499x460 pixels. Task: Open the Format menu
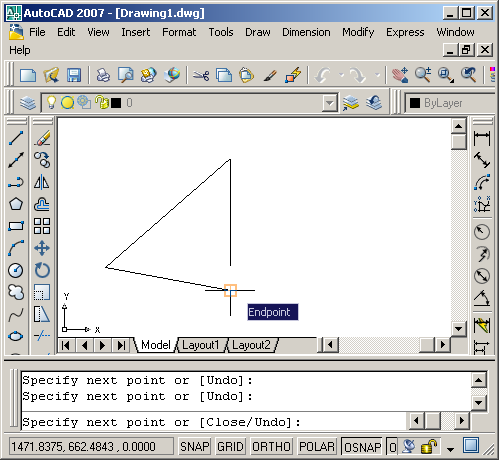(179, 32)
